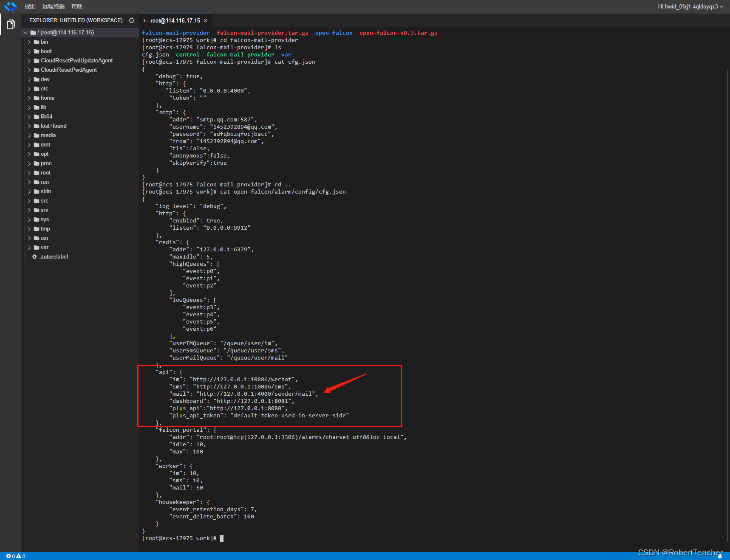Click the "cat cfg.json" command text
The width and height of the screenshot is (730, 560).
[x=295, y=62]
